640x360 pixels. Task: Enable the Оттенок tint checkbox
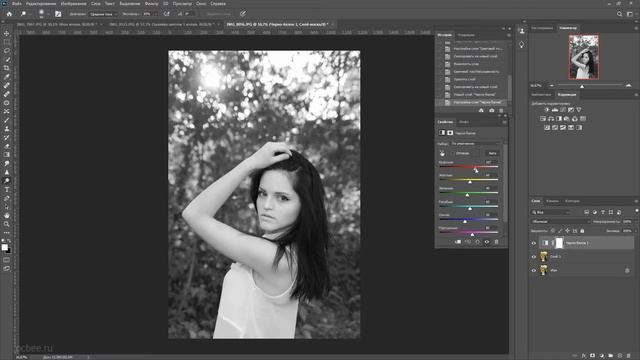pyautogui.click(x=453, y=153)
